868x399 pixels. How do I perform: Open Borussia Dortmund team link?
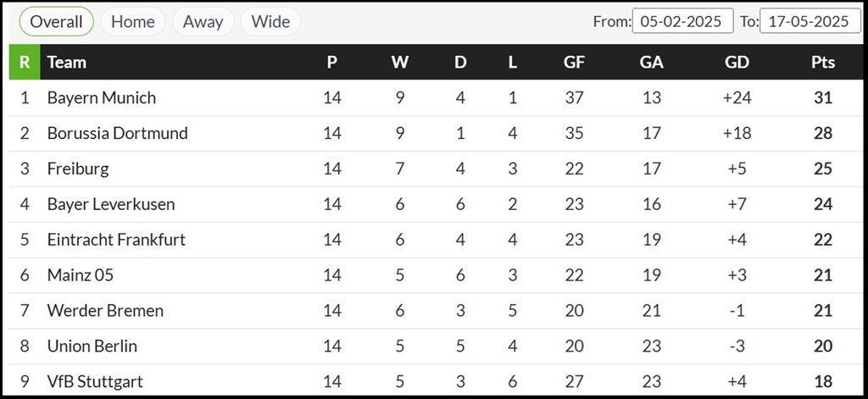tap(117, 133)
